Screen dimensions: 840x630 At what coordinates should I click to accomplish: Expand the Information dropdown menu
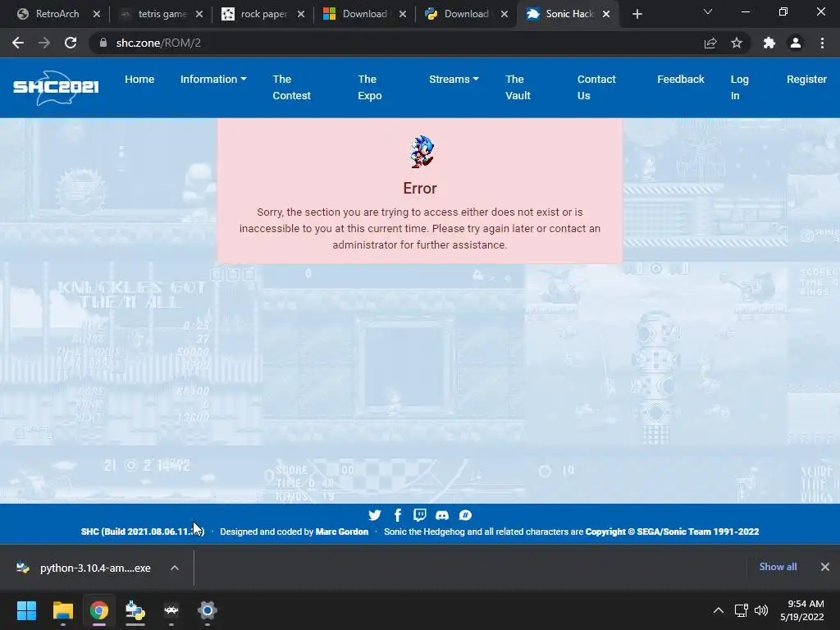[x=213, y=80]
